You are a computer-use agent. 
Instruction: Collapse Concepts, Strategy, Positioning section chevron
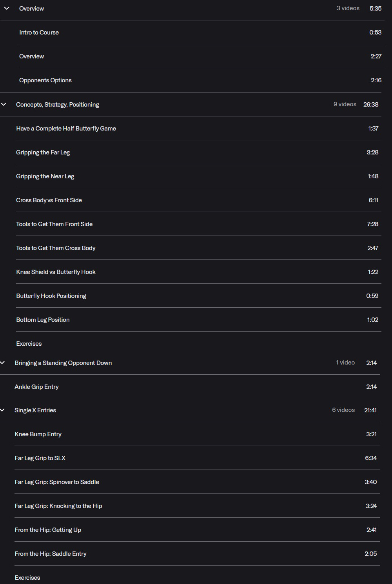point(4,104)
